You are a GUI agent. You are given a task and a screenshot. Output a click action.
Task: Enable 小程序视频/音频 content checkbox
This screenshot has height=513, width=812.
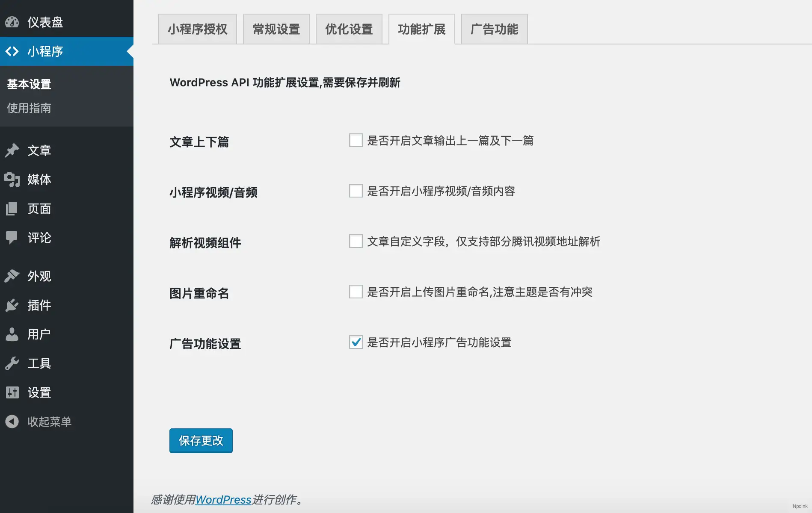pyautogui.click(x=356, y=191)
